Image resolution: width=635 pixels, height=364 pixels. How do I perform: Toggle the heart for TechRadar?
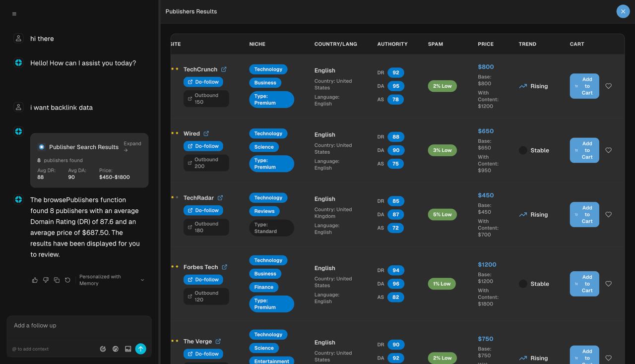608,214
